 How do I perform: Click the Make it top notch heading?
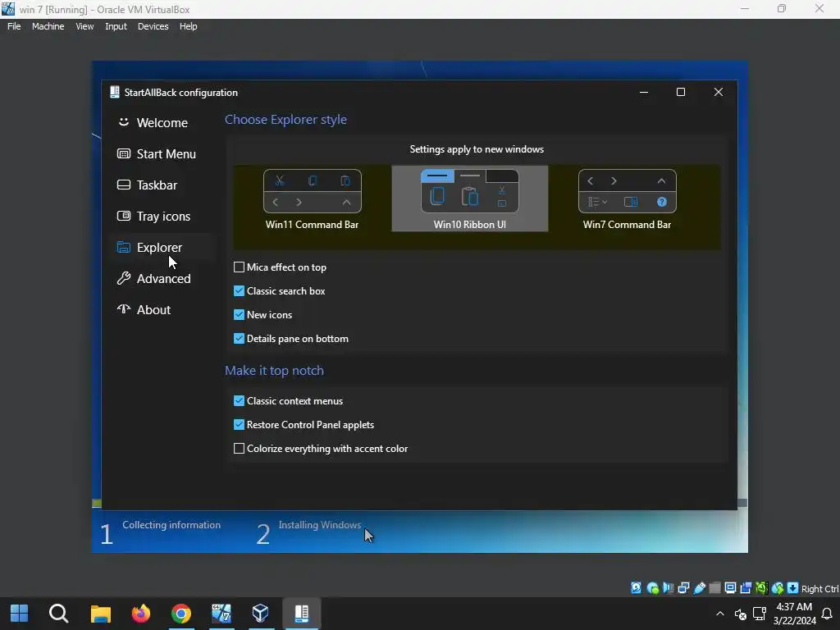point(274,371)
